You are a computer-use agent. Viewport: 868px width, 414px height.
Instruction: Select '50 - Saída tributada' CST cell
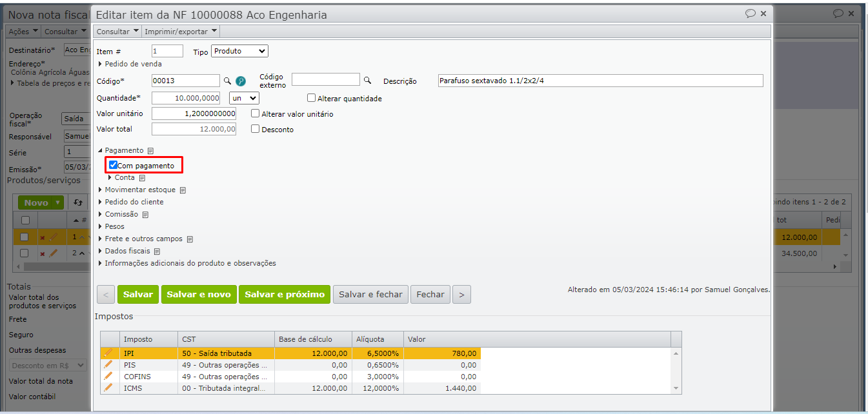tap(226, 353)
